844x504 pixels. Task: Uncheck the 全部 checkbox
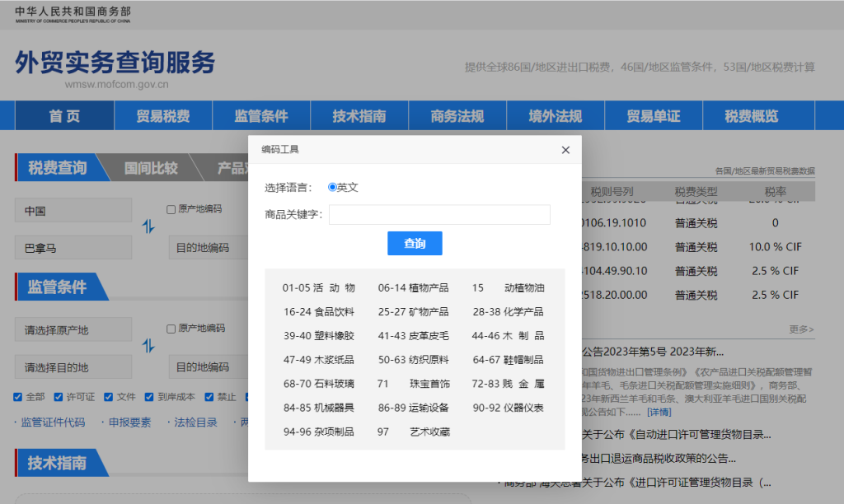(x=18, y=397)
